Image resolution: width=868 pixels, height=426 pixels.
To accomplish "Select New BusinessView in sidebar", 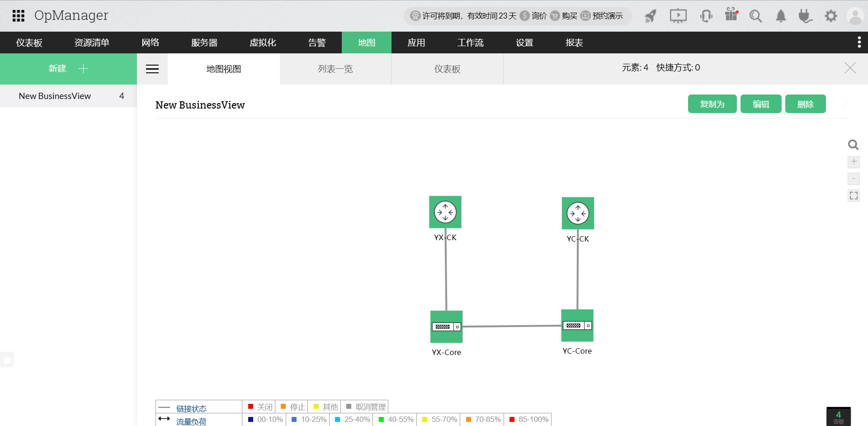I will click(x=68, y=96).
